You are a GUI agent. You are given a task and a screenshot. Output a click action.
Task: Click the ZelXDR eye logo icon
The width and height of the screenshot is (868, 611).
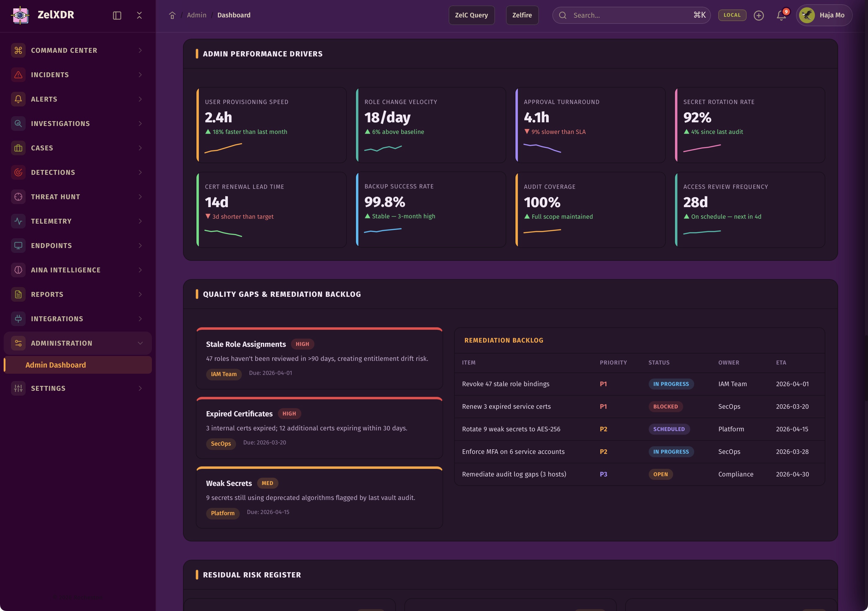(20, 15)
